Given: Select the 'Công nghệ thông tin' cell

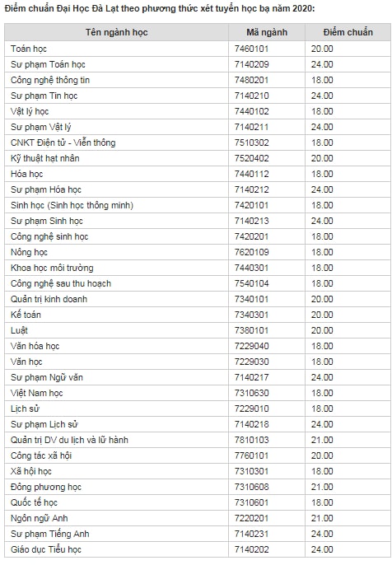Looking at the screenshot, I should (x=116, y=80).
